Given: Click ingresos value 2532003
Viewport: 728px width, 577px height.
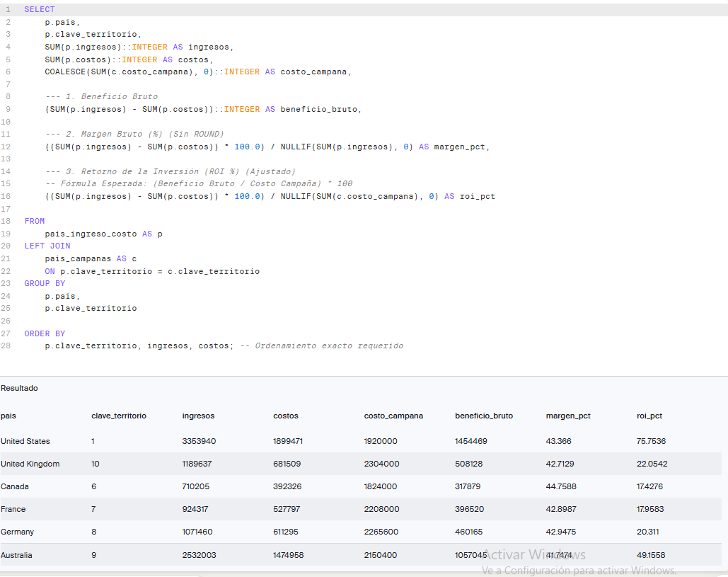Looking at the screenshot, I should [x=199, y=555].
